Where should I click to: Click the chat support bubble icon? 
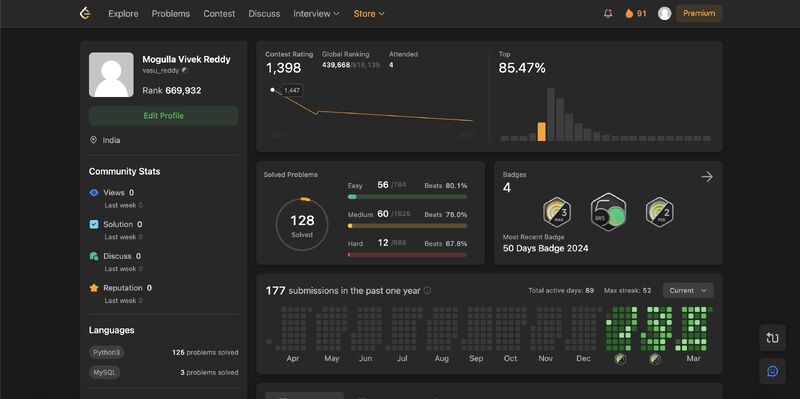[772, 371]
